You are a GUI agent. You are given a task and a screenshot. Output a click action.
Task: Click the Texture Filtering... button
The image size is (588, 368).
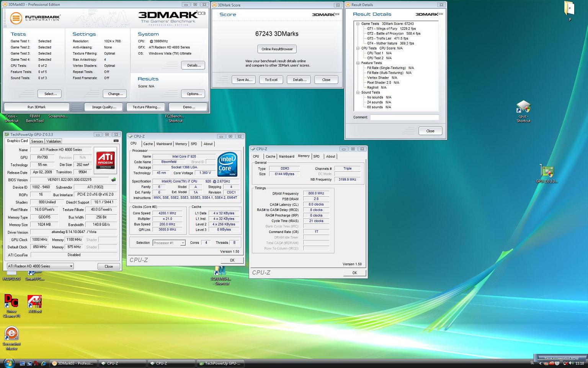[x=146, y=107]
